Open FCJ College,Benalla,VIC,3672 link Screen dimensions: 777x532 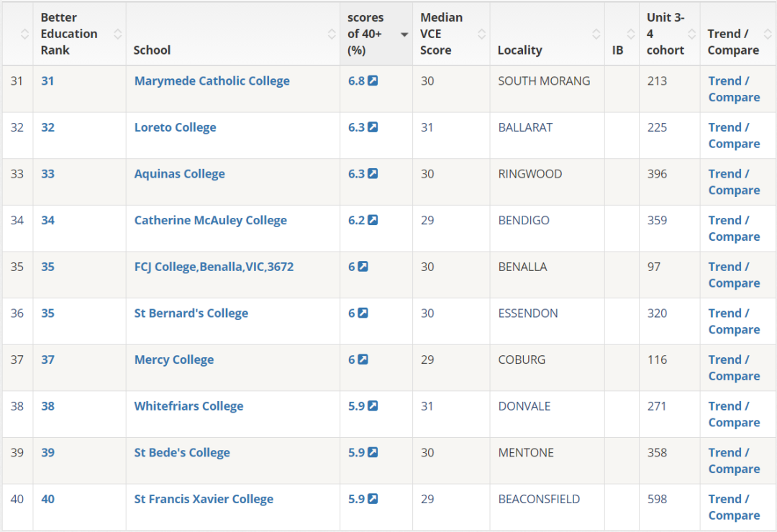pos(214,267)
